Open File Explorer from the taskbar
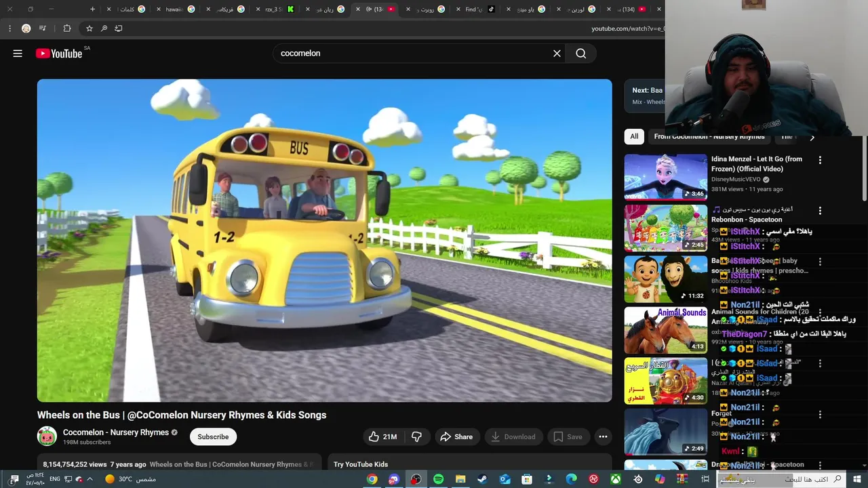The image size is (868, 488). (x=460, y=479)
